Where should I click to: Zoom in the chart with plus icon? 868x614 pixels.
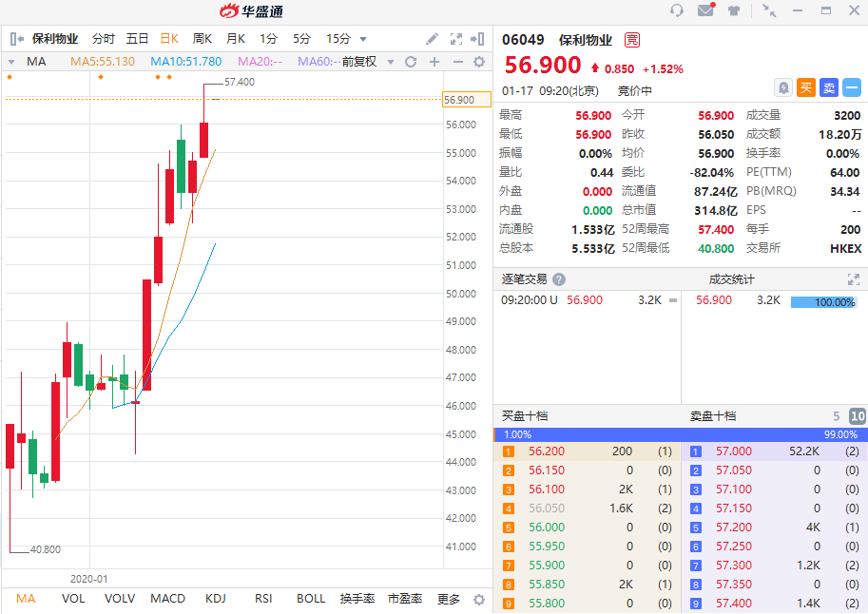pos(434,62)
